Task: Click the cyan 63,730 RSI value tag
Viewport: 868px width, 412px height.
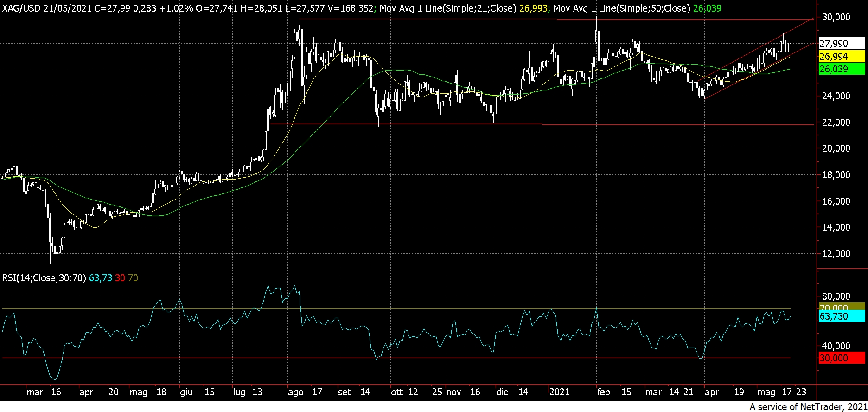Action: point(842,316)
